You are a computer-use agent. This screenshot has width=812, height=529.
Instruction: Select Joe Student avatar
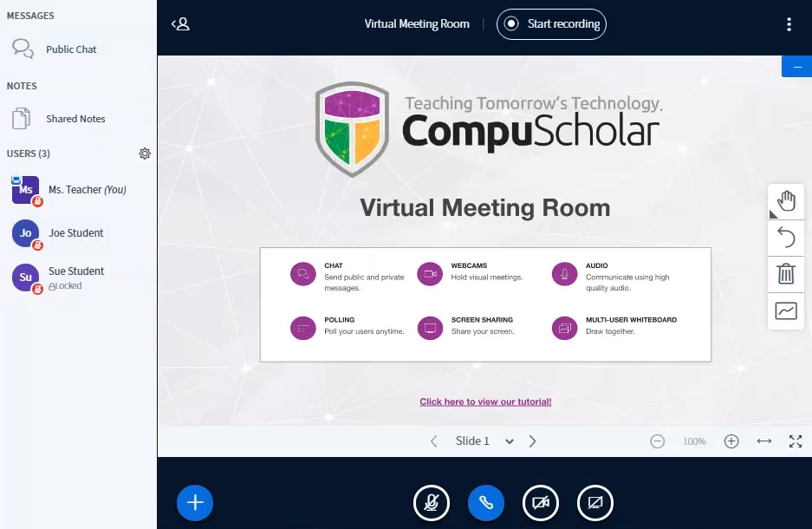point(25,233)
